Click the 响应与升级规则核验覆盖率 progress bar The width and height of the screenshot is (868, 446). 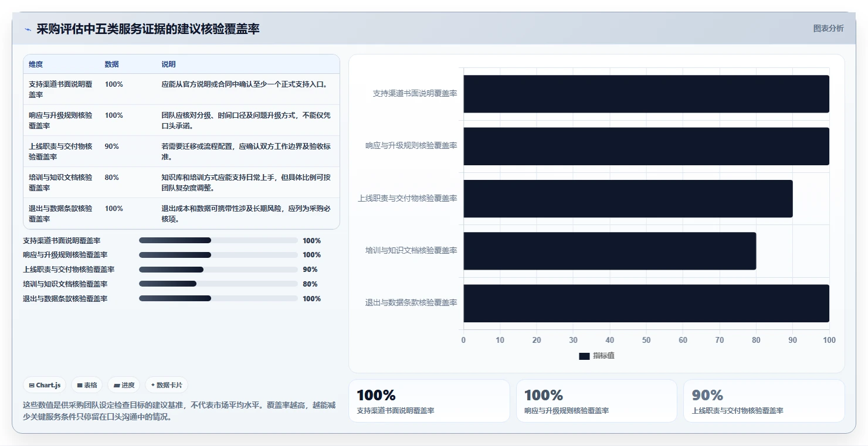coord(218,255)
